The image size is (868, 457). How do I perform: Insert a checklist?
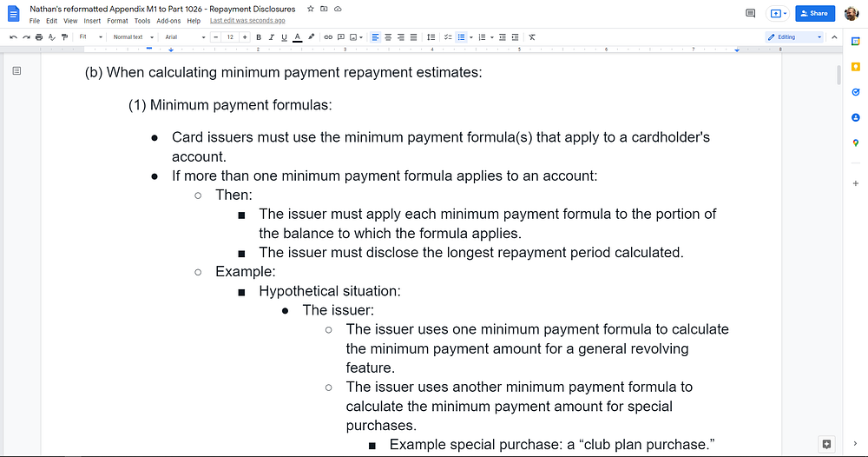[448, 37]
